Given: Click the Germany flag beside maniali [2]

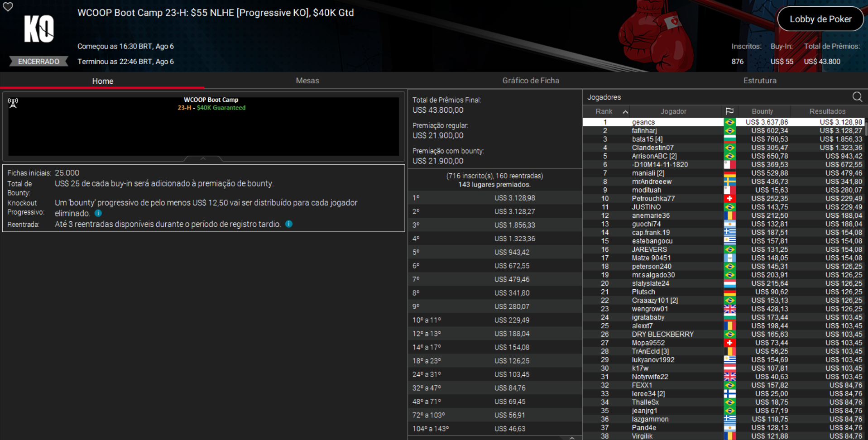Looking at the screenshot, I should 729,173.
